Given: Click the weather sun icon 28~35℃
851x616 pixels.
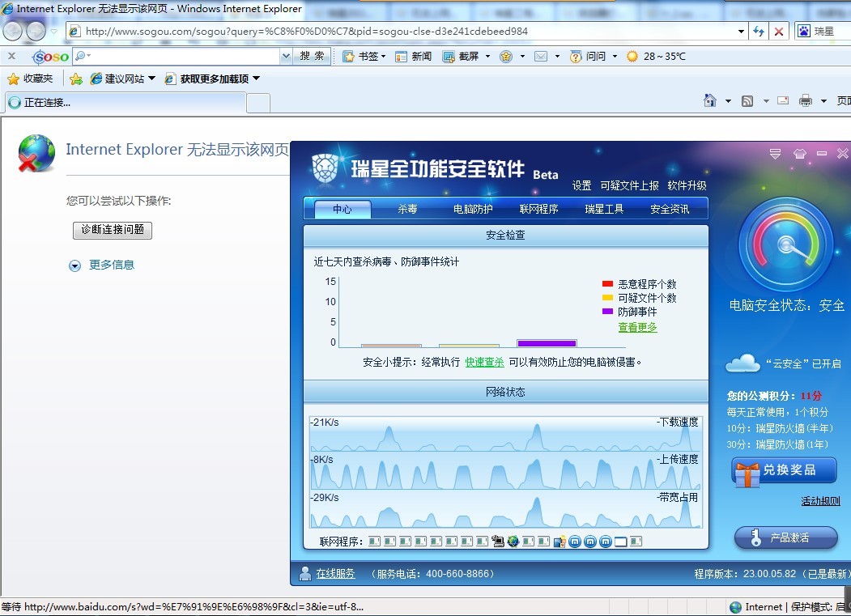Looking at the screenshot, I should tap(632, 57).
